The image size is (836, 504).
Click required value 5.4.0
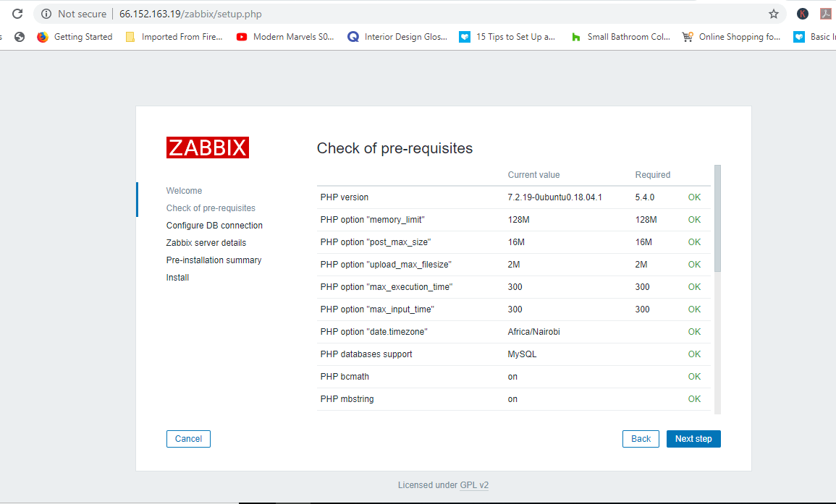[x=645, y=197]
